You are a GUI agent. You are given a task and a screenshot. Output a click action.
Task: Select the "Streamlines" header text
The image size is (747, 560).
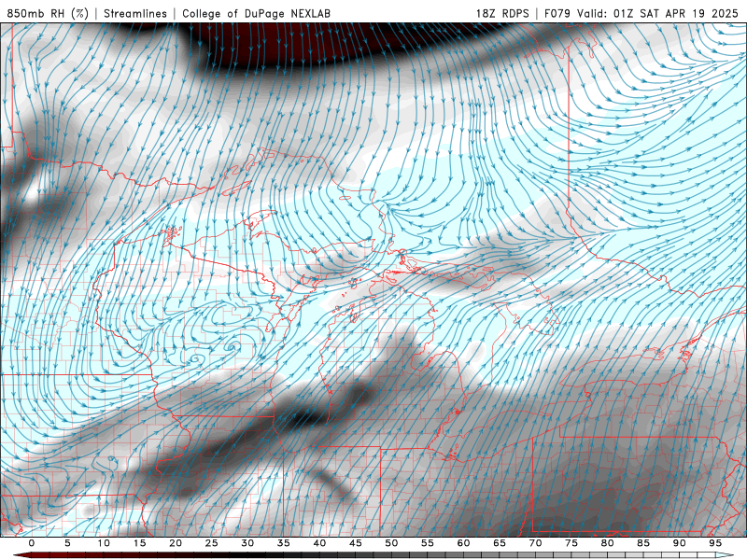click(135, 13)
